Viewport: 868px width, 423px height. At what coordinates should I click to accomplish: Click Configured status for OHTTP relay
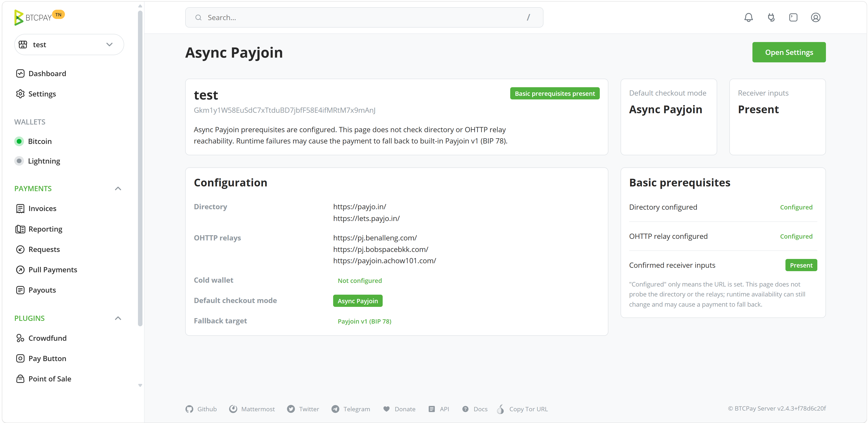pyautogui.click(x=796, y=236)
